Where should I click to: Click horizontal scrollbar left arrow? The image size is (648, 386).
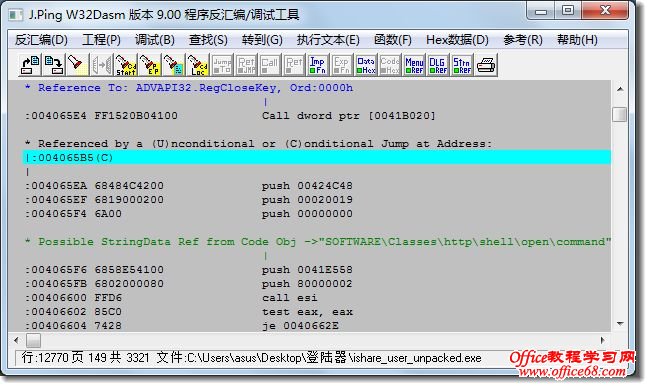point(16,341)
